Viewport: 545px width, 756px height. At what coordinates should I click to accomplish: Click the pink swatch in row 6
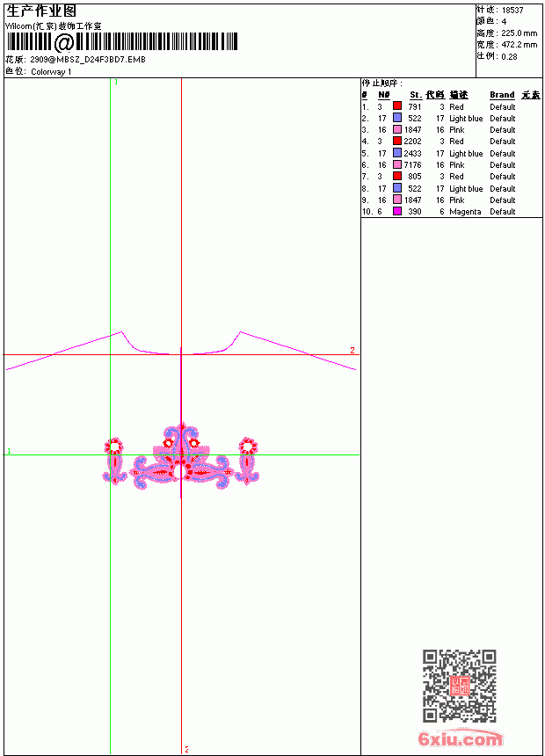(397, 164)
